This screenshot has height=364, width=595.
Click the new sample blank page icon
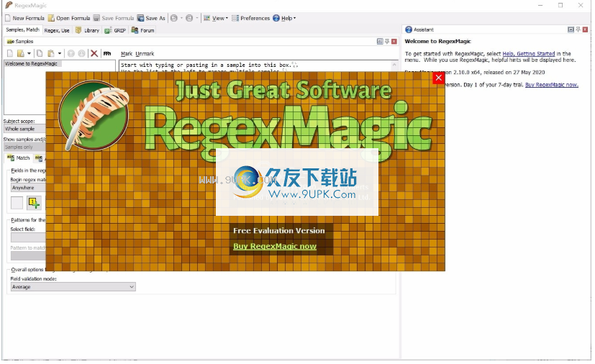pos(10,53)
